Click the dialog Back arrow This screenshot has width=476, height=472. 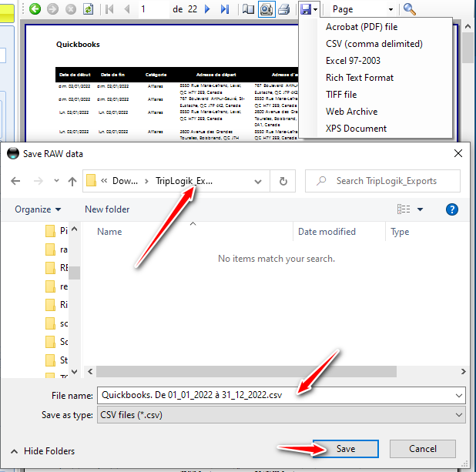(15, 181)
